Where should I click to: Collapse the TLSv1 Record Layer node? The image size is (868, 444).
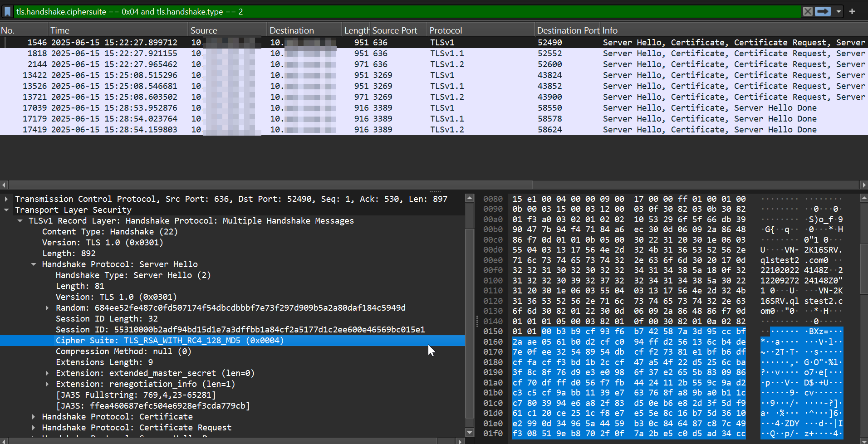click(20, 220)
